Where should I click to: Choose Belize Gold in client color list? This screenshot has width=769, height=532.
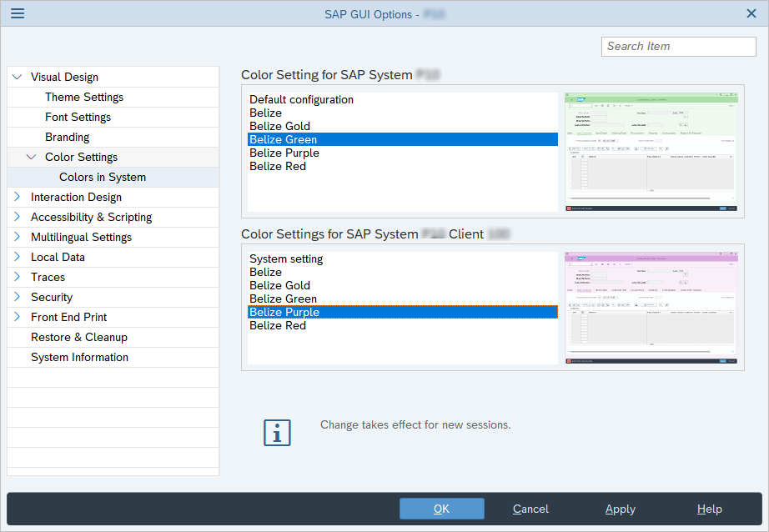(x=403, y=285)
